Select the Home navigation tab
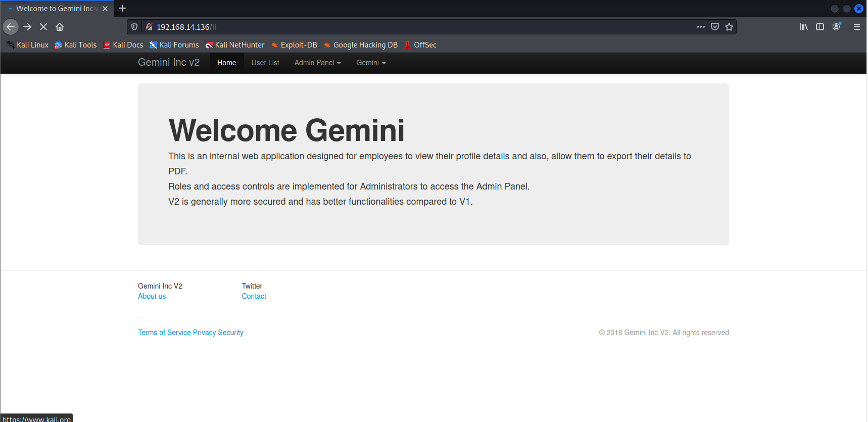Viewport: 868px width, 422px height. (x=226, y=63)
